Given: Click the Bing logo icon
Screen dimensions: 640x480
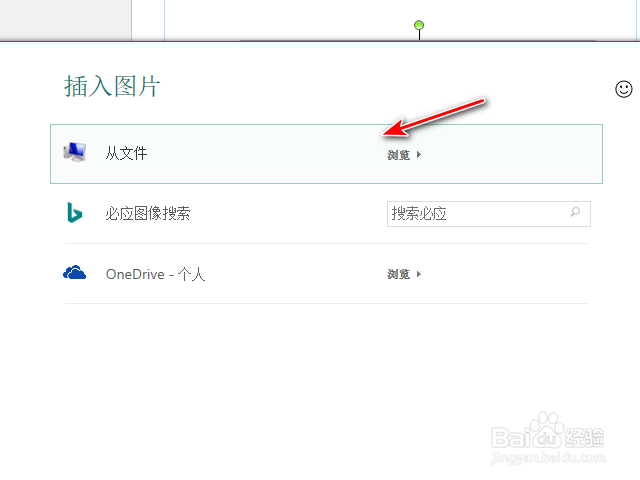Looking at the screenshot, I should click(x=75, y=213).
